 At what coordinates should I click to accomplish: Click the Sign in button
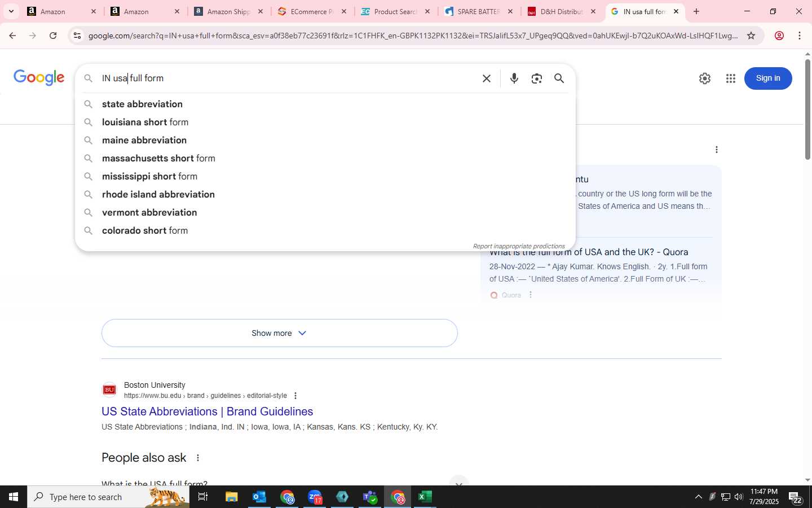click(x=768, y=78)
